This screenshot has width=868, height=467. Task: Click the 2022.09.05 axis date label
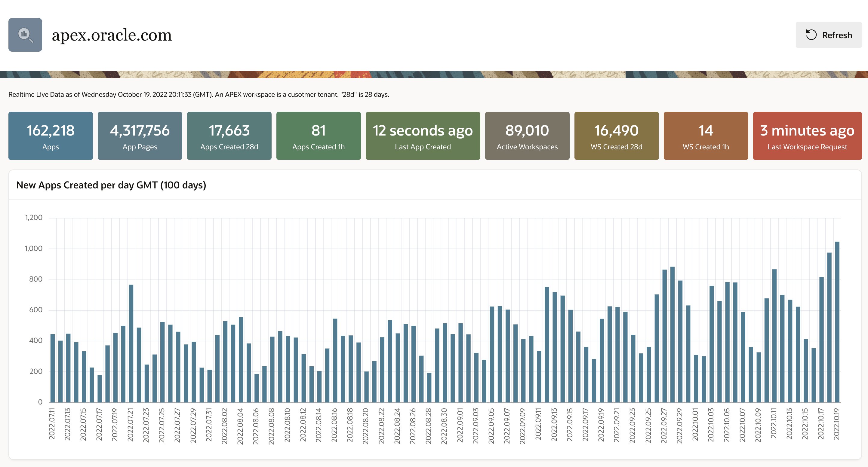(491, 426)
